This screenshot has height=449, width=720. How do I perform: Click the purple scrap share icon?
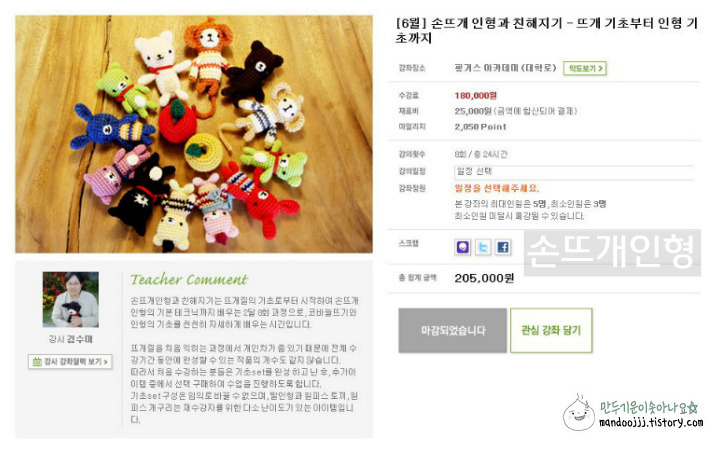(462, 247)
